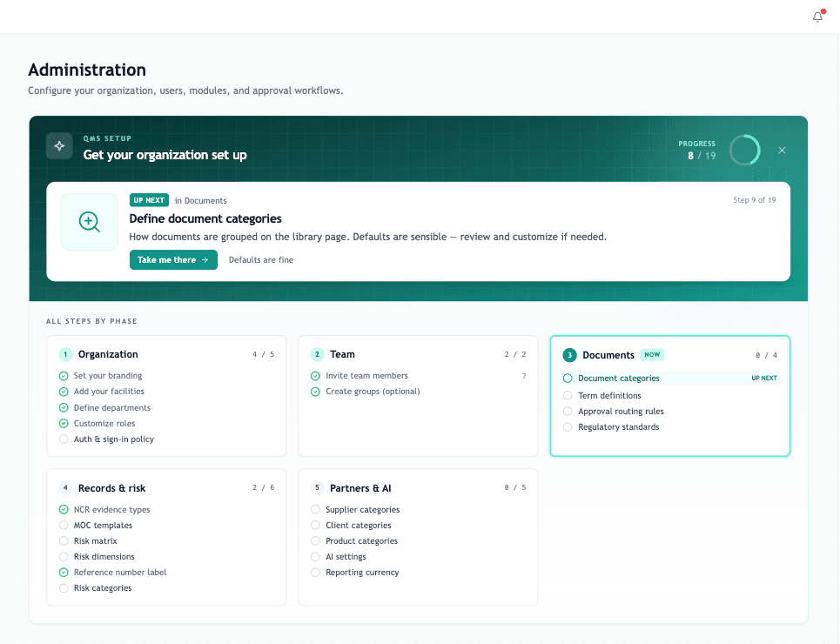This screenshot has height=644, width=840.
Task: Click the NOW badge beside Documents
Action: click(x=652, y=355)
